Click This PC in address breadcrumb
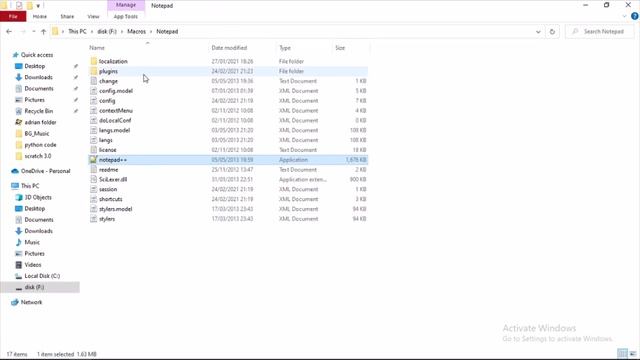640x360 pixels. pyautogui.click(x=77, y=31)
